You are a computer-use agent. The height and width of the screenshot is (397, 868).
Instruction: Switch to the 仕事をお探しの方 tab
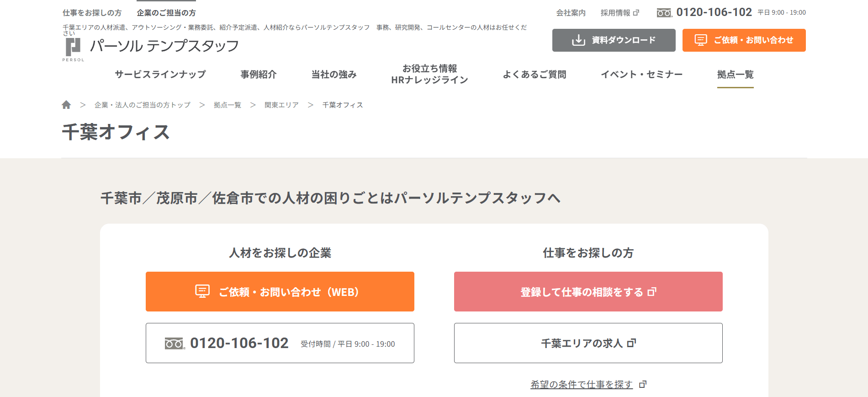click(x=92, y=13)
